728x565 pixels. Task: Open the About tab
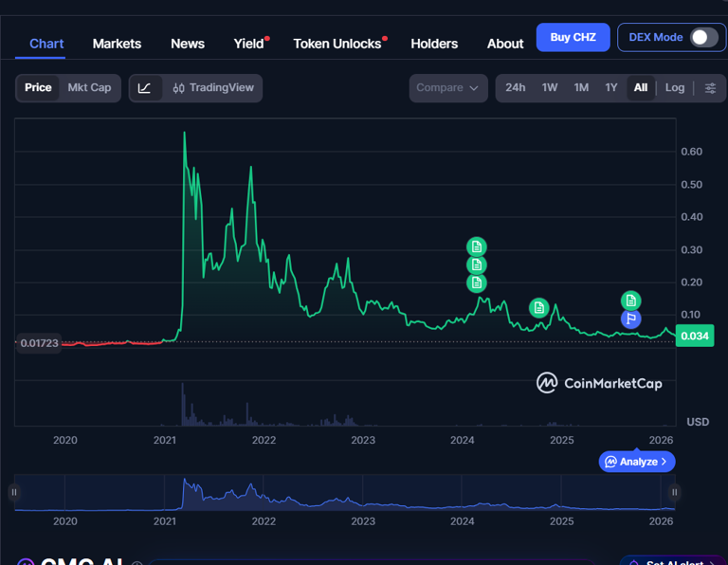pos(505,44)
